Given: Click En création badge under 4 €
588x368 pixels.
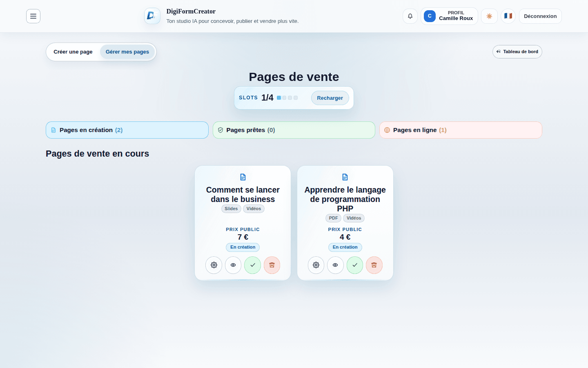Looking at the screenshot, I should pyautogui.click(x=345, y=247).
